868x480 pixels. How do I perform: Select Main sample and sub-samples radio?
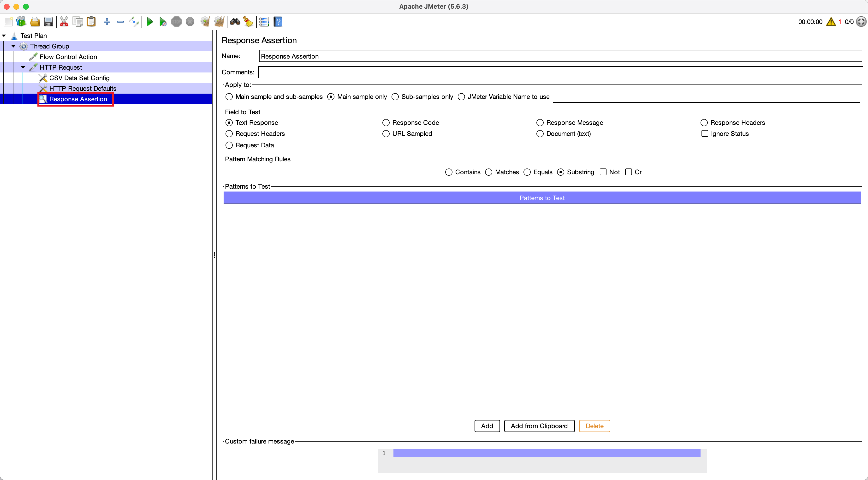229,97
